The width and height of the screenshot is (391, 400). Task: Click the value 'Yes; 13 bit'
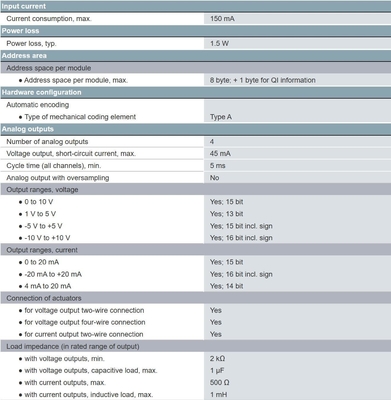(x=227, y=214)
